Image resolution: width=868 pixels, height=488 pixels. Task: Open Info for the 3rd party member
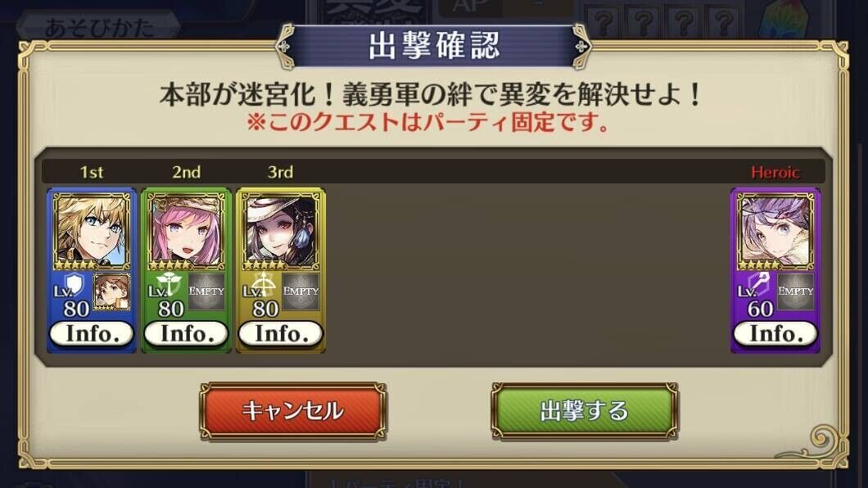(x=281, y=333)
